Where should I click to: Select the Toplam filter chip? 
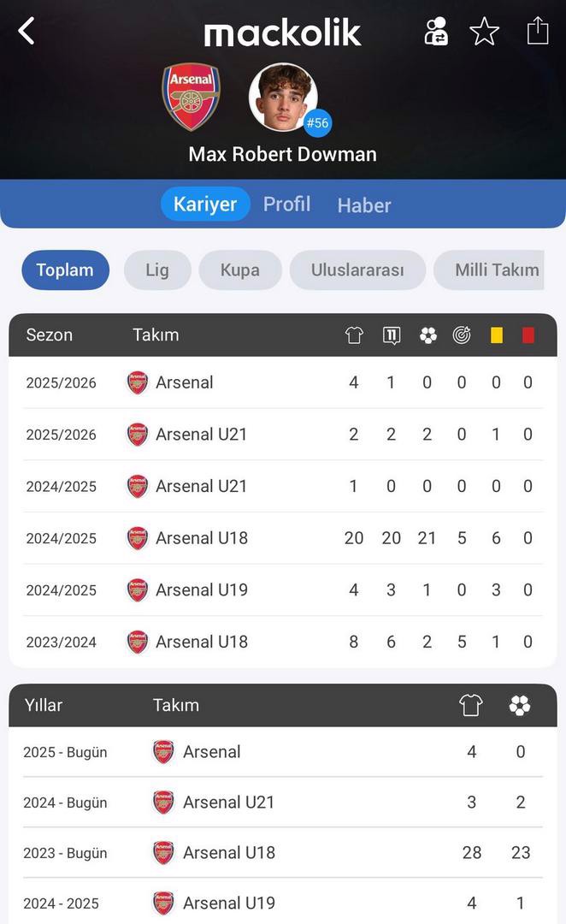coord(65,270)
